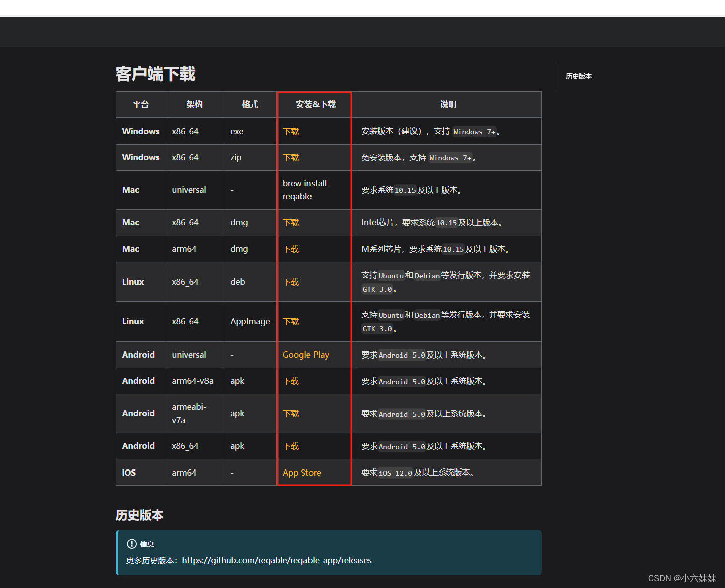Open the Google Play link
This screenshot has height=588, width=725.
306,355
